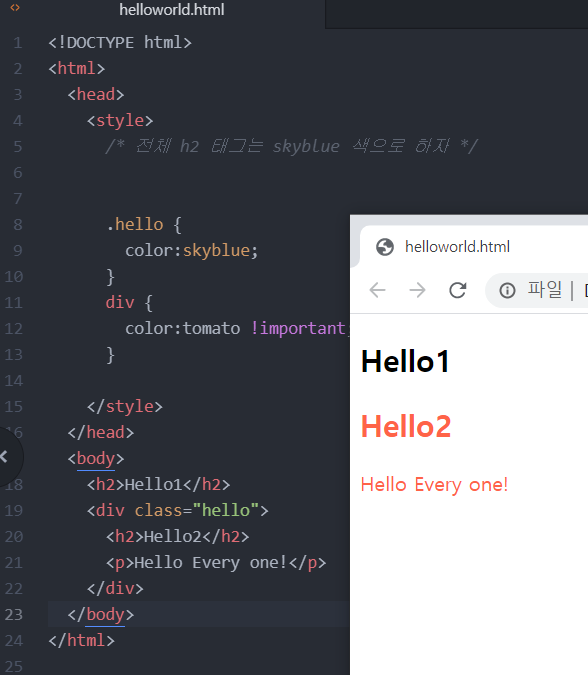Click the globe favicon in browser tab
Screen dimensions: 588x675
[x=385, y=247]
